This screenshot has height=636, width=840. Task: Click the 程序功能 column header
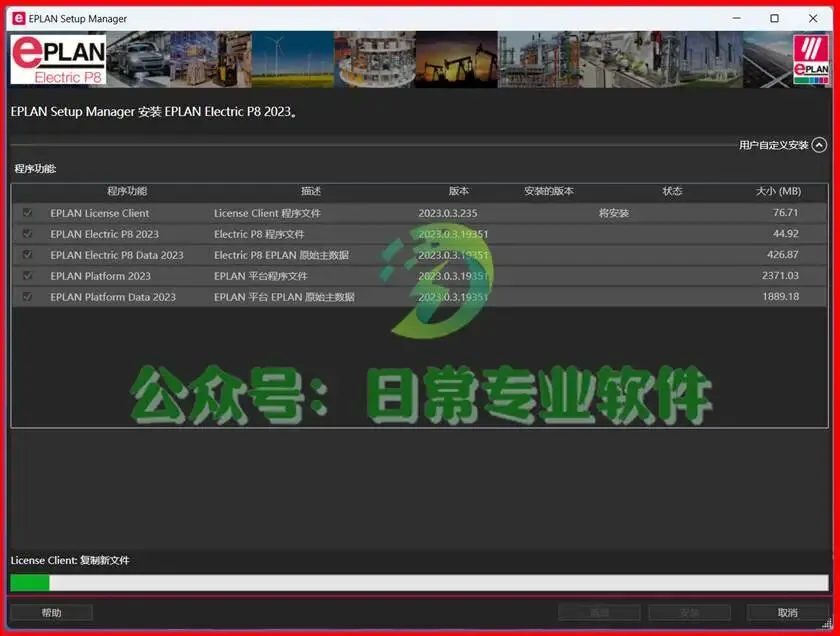click(127, 191)
